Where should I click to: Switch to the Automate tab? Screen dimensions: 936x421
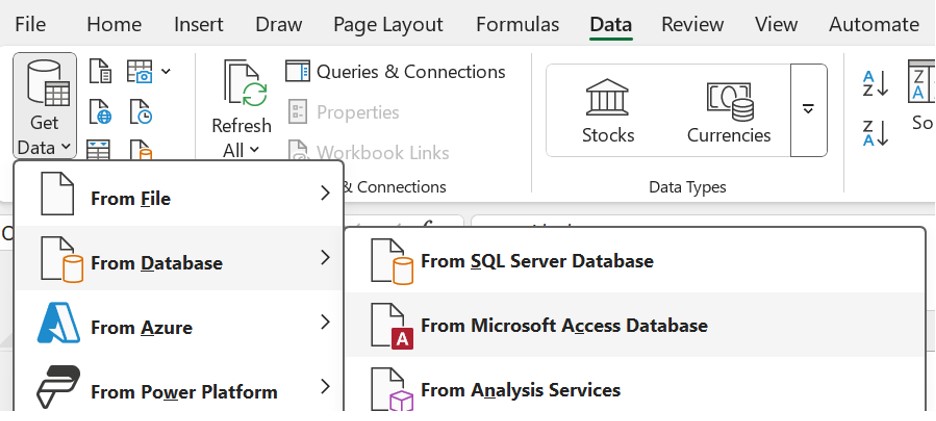pos(874,24)
